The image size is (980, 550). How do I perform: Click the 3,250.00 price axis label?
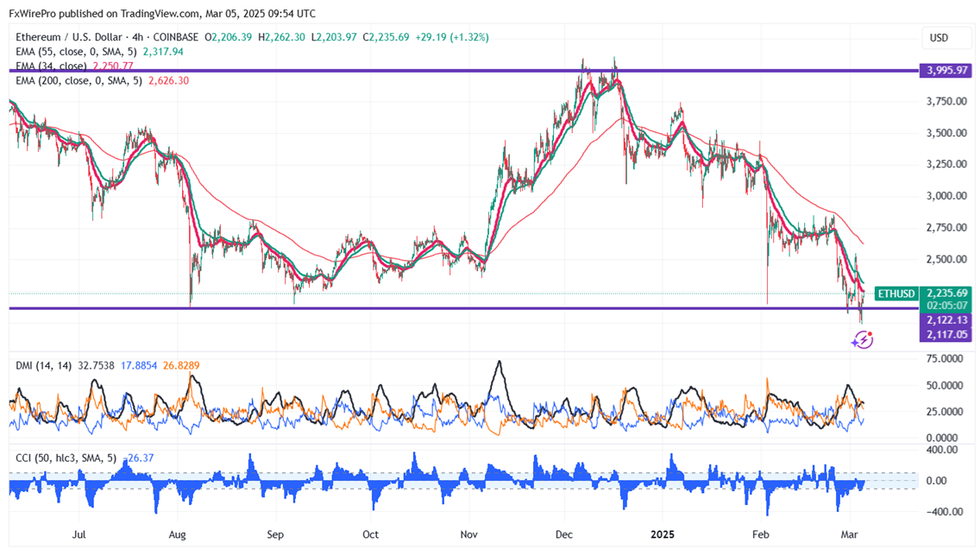(946, 165)
